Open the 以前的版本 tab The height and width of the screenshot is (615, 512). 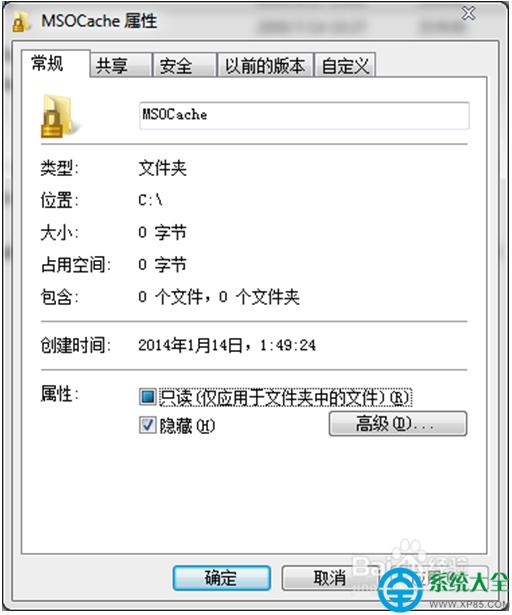coord(265,66)
